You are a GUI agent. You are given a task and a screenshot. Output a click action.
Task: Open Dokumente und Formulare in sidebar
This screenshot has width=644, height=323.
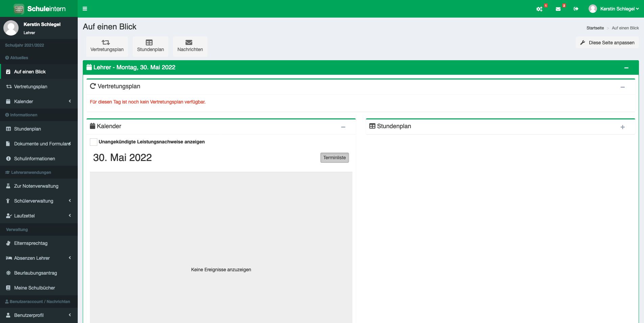pos(39,144)
